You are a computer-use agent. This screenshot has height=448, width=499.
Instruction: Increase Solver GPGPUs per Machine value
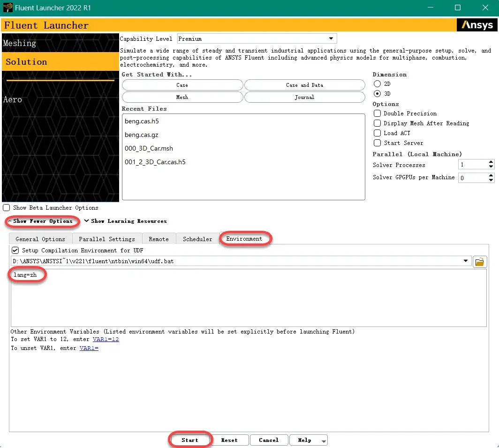pyautogui.click(x=491, y=175)
